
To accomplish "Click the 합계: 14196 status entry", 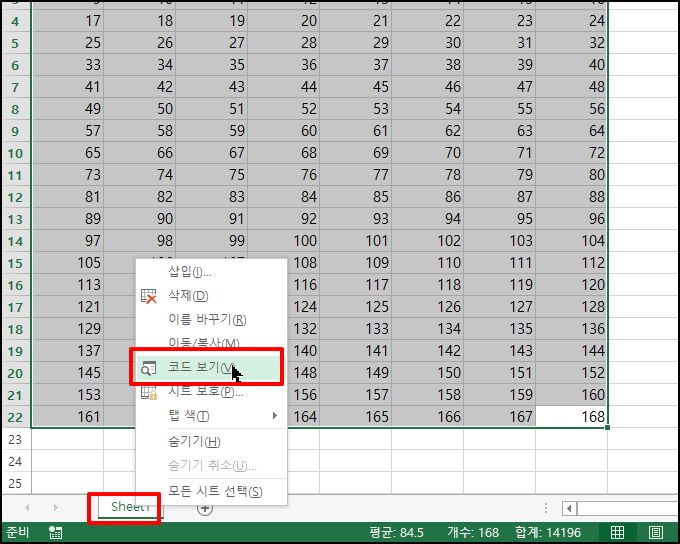I will point(548,532).
